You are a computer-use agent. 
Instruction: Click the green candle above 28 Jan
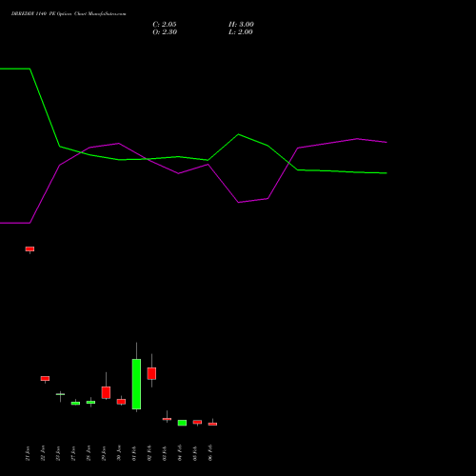point(90,402)
